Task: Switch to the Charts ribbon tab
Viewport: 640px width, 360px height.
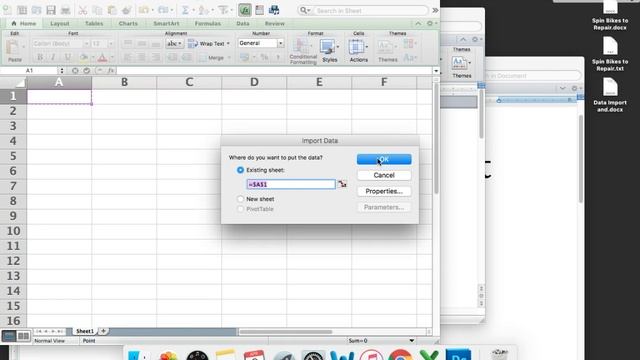Action: click(128, 24)
